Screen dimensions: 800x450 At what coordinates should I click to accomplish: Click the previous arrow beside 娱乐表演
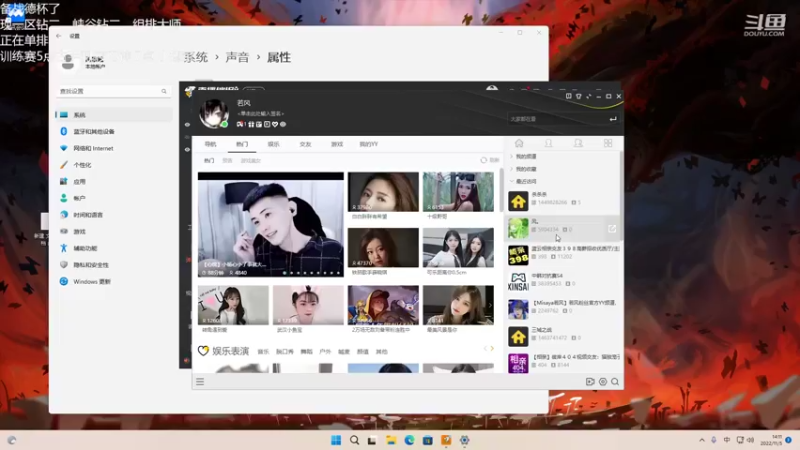point(485,348)
